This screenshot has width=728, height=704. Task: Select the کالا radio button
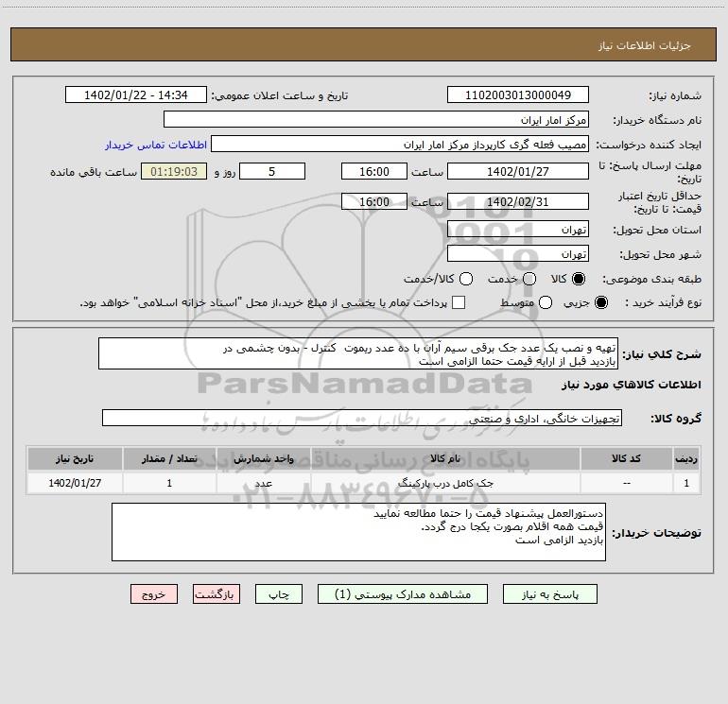coord(579,279)
